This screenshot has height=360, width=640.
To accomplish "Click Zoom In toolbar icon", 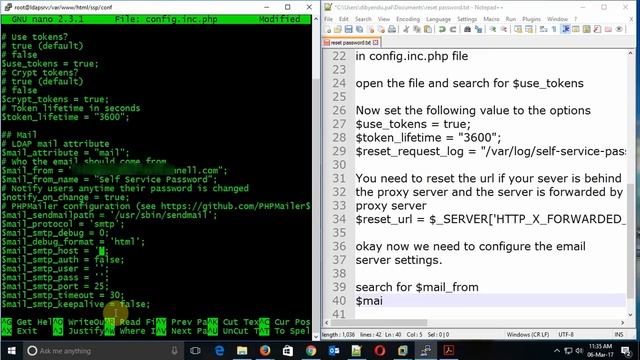I will click(493, 29).
